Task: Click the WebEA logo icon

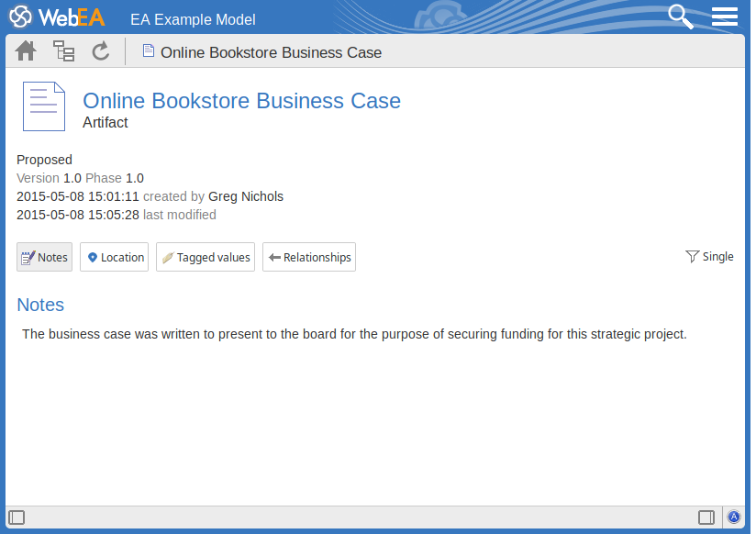Action: coord(22,16)
